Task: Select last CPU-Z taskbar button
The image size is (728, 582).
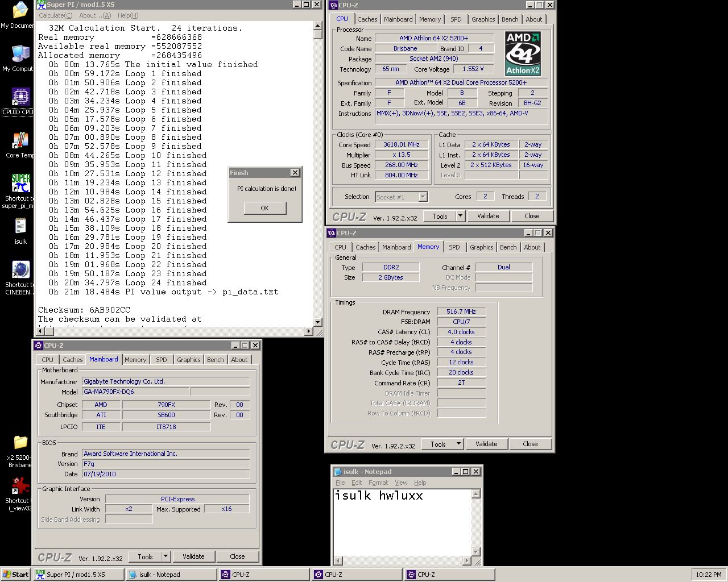Action: coord(450,575)
